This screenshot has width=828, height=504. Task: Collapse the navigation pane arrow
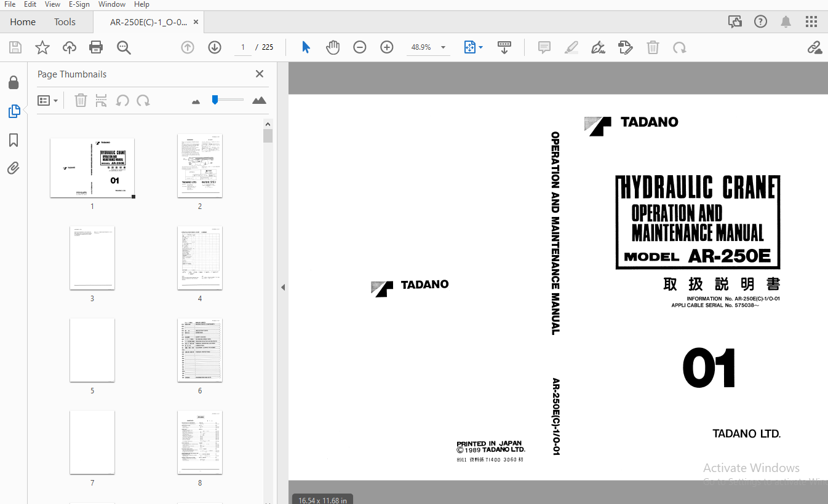[x=283, y=287]
